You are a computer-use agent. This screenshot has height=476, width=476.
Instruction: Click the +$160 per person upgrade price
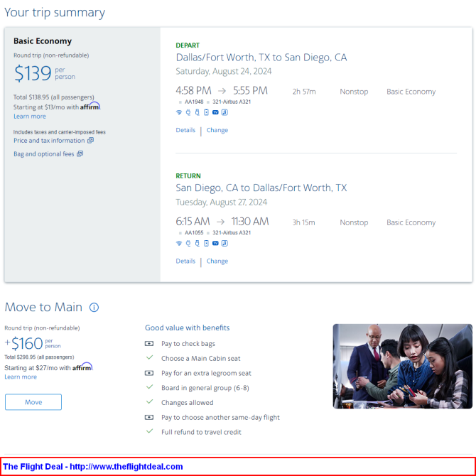tap(33, 343)
